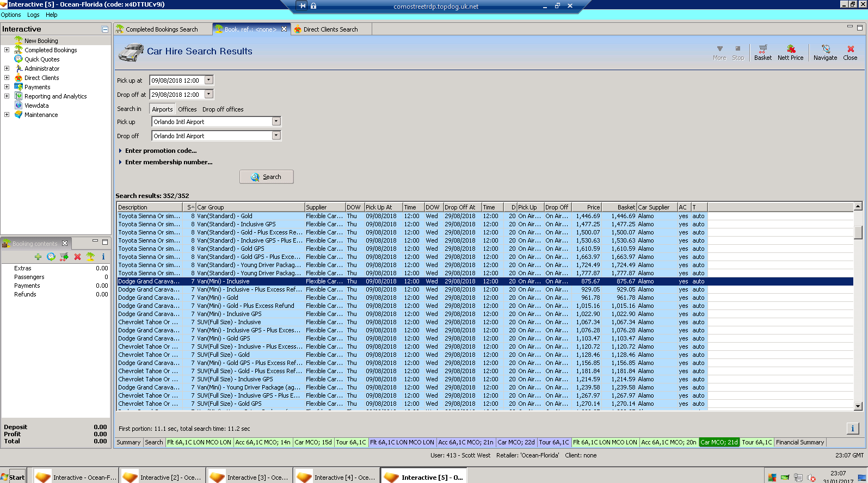The width and height of the screenshot is (868, 483).
Task: Click the blue info icon in Booking contents
Action: pyautogui.click(x=103, y=257)
